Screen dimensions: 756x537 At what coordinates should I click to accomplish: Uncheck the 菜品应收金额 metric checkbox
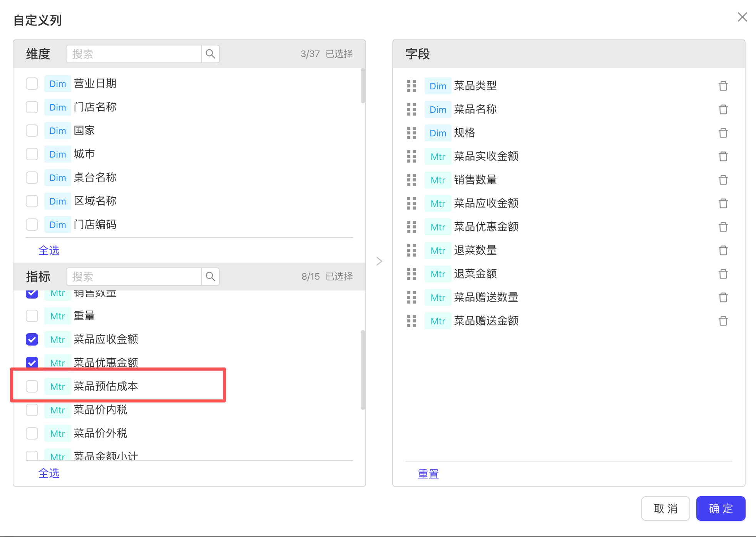[x=32, y=339]
